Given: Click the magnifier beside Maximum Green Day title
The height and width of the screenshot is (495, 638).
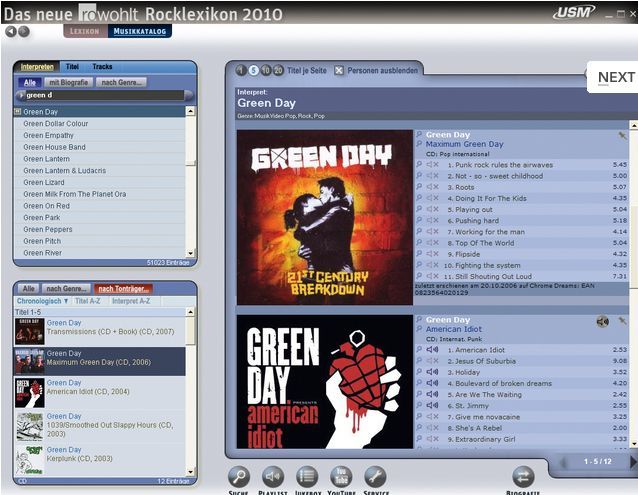Looking at the screenshot, I should point(419,144).
